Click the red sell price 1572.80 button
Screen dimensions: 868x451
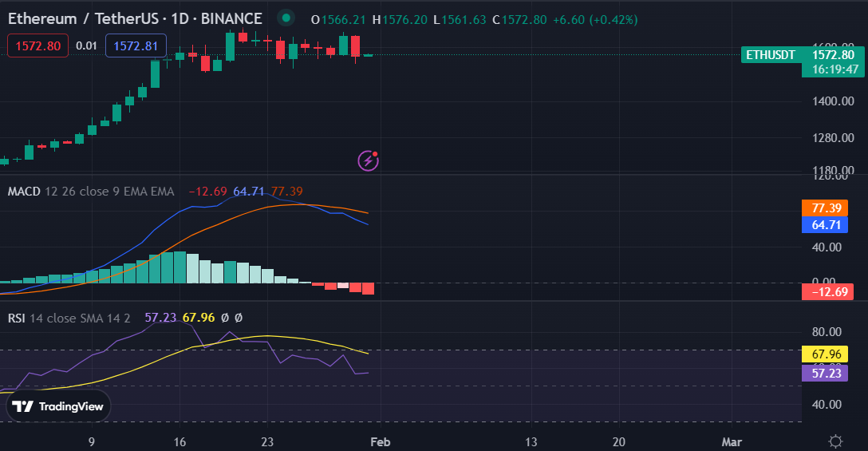[37, 45]
